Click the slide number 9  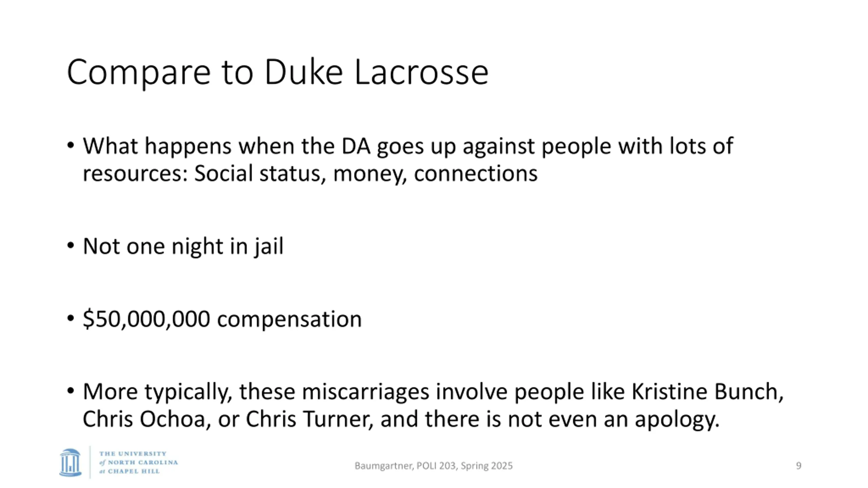[x=798, y=466]
